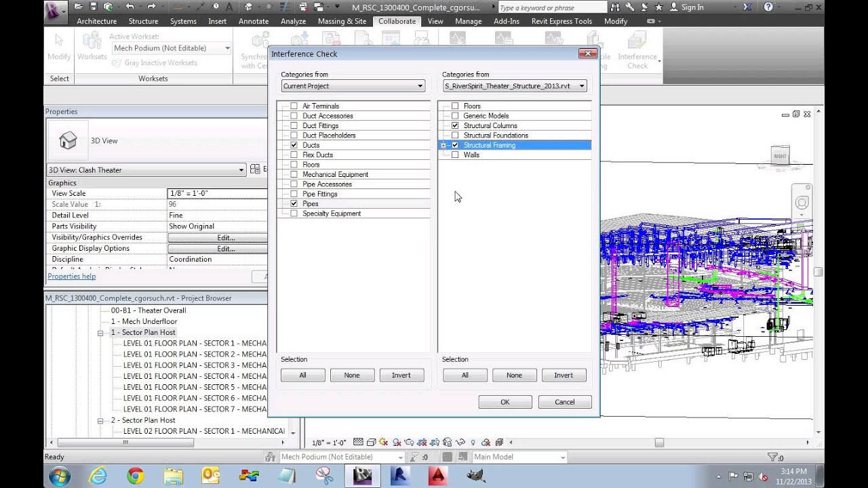
Task: Open AutoCAD from the taskbar
Action: (437, 476)
